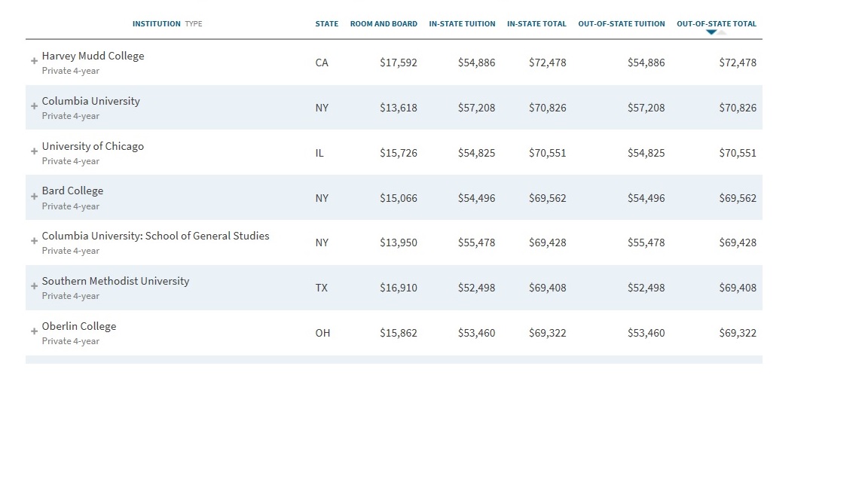Click the descending sort arrow under Out-of-State Total
Image resolution: width=868 pixels, height=488 pixels.
(x=711, y=32)
